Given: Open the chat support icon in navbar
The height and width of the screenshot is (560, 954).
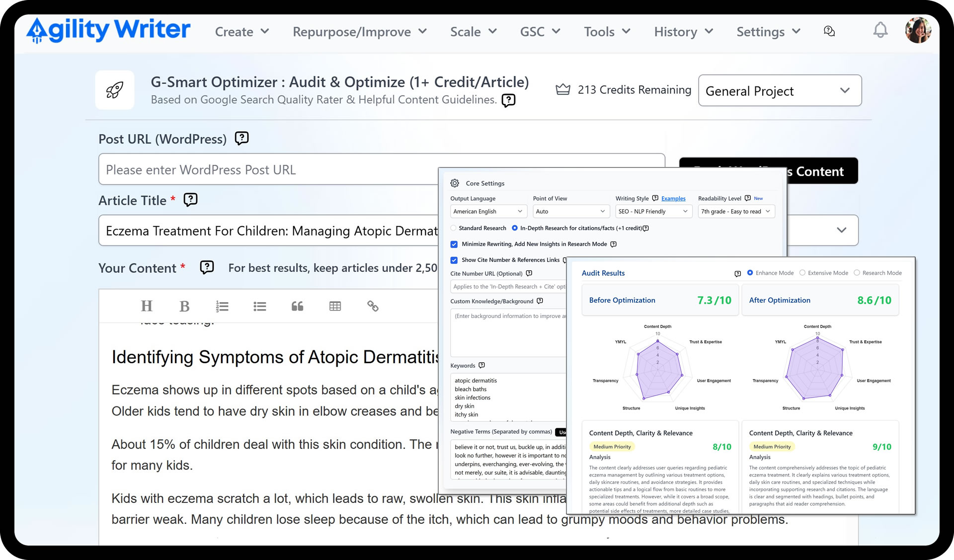Looking at the screenshot, I should pos(829,31).
